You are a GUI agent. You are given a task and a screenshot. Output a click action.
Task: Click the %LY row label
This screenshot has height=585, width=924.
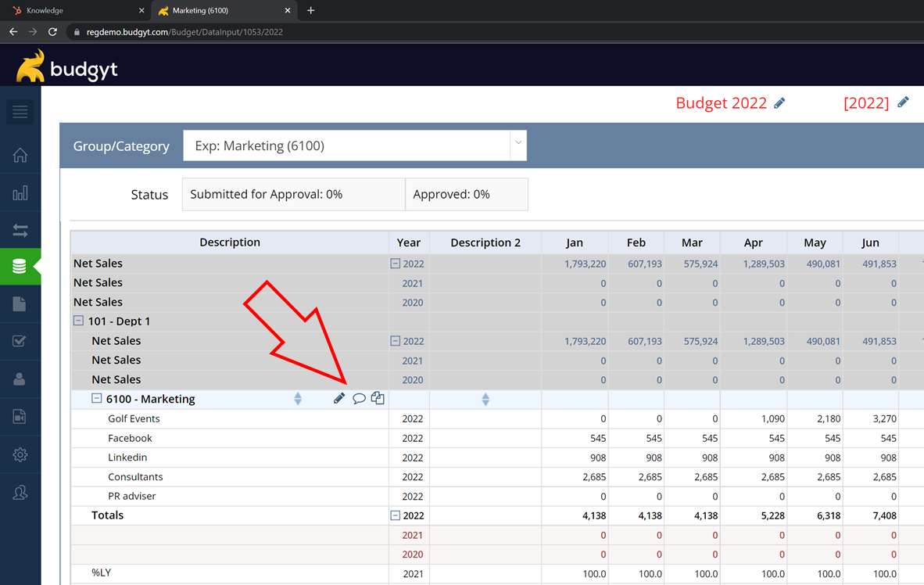102,572
